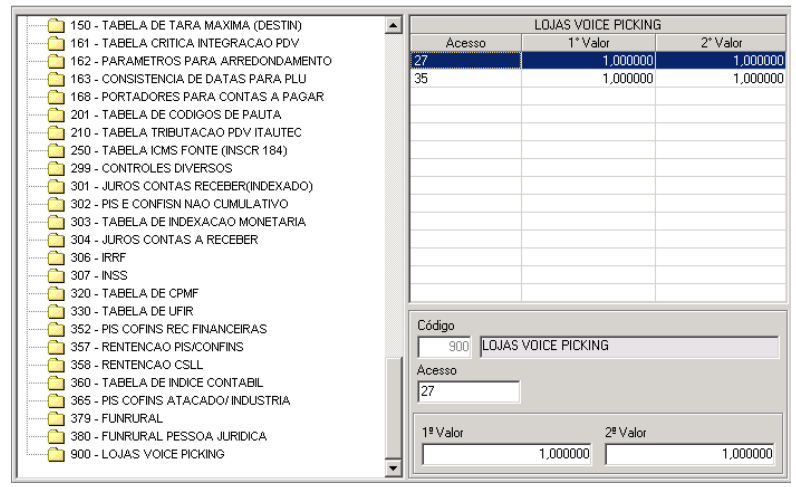796x487 pixels.
Task: Select 301 - JUROS CONTAS RECEBER(INDEXADO)
Action: point(191,186)
